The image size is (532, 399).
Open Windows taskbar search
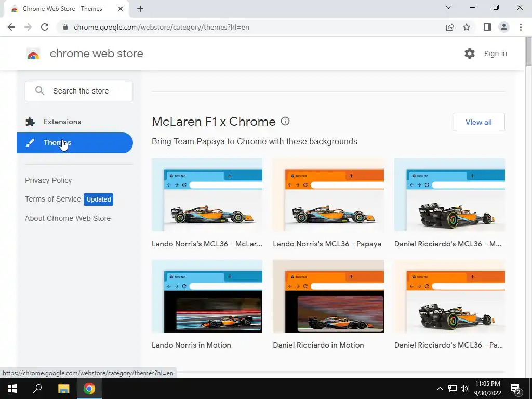pyautogui.click(x=37, y=389)
